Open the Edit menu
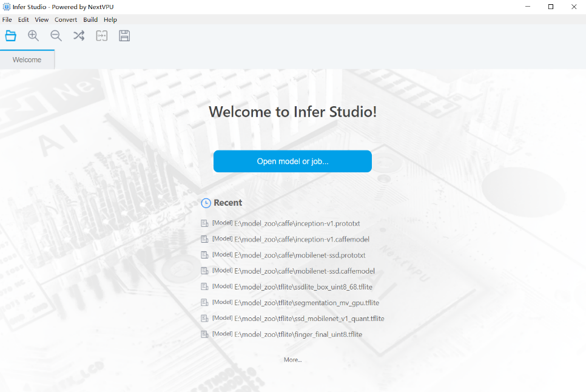The width and height of the screenshot is (586, 392). pos(23,20)
